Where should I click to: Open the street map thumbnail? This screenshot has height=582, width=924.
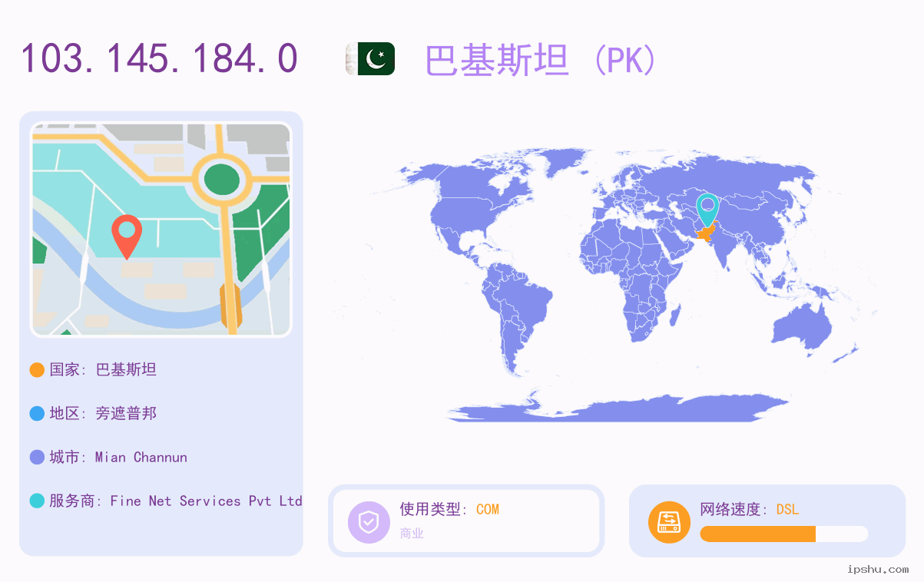(161, 230)
